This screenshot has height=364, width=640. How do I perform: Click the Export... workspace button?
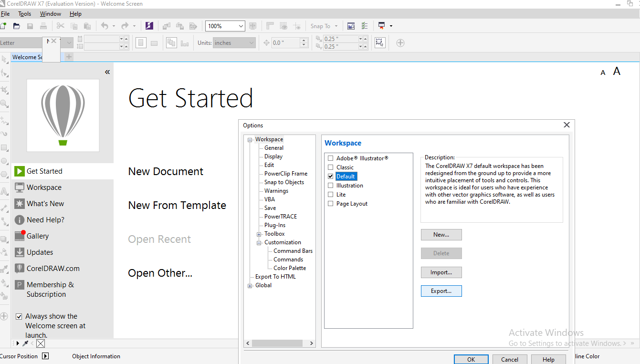click(x=441, y=291)
